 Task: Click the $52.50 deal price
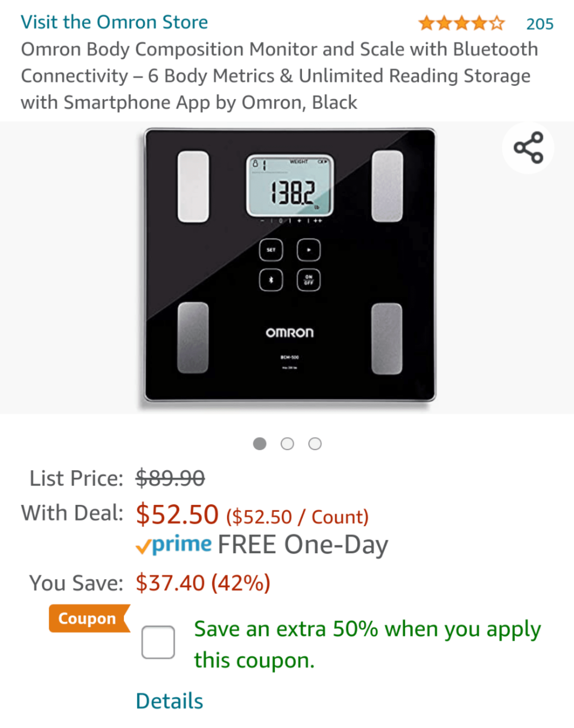point(177,514)
